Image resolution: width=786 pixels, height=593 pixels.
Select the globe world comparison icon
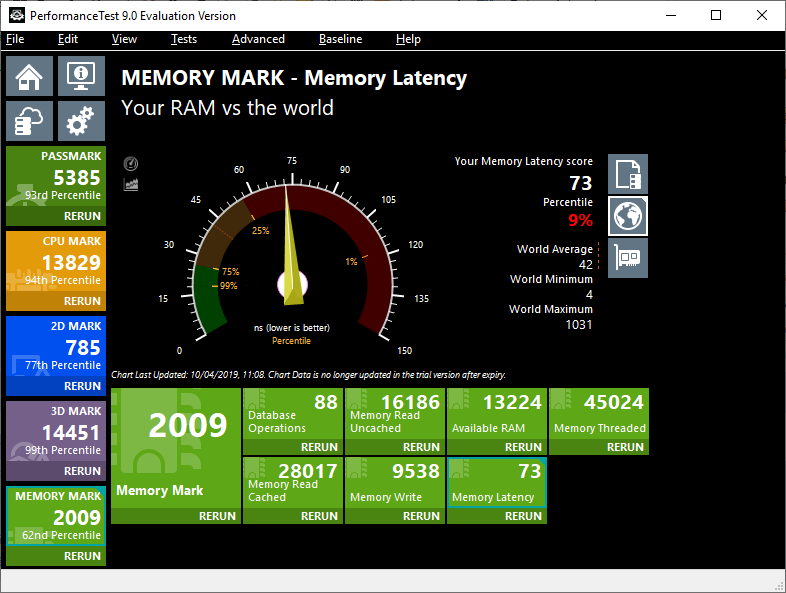628,216
